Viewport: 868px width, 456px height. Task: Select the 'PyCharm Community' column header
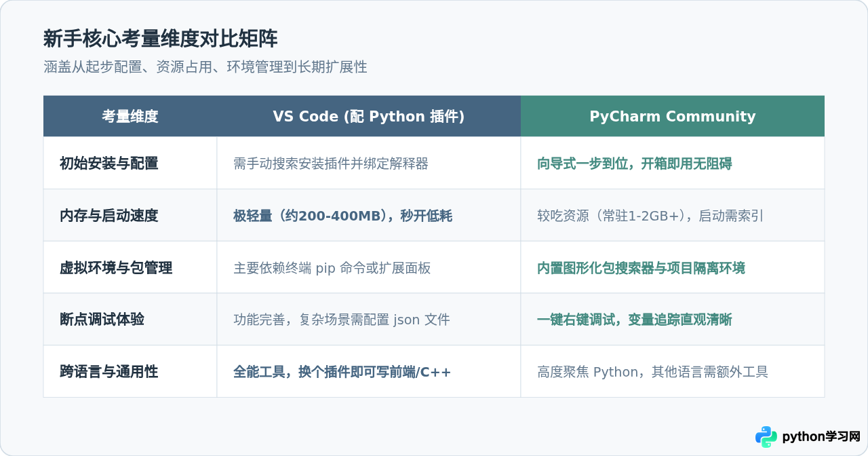[x=673, y=116]
